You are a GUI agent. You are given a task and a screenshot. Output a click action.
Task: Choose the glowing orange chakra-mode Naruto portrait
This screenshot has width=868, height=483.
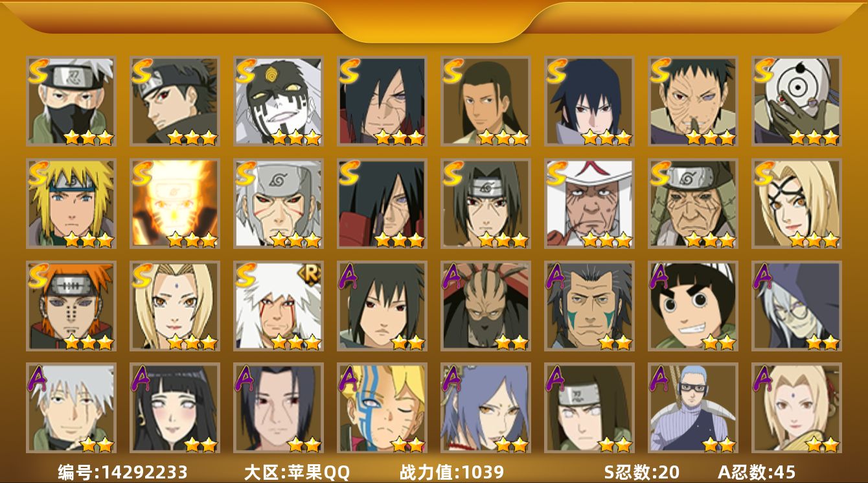pyautogui.click(x=175, y=204)
